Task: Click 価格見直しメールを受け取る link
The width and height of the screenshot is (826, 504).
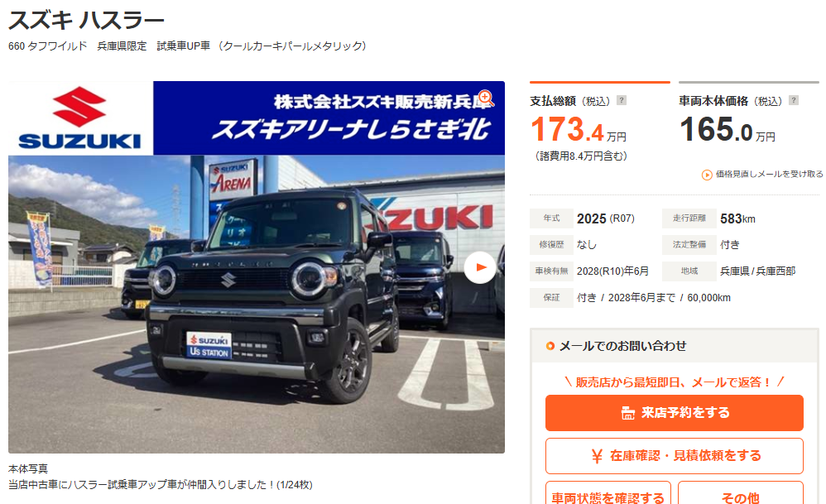Action: coord(769,175)
